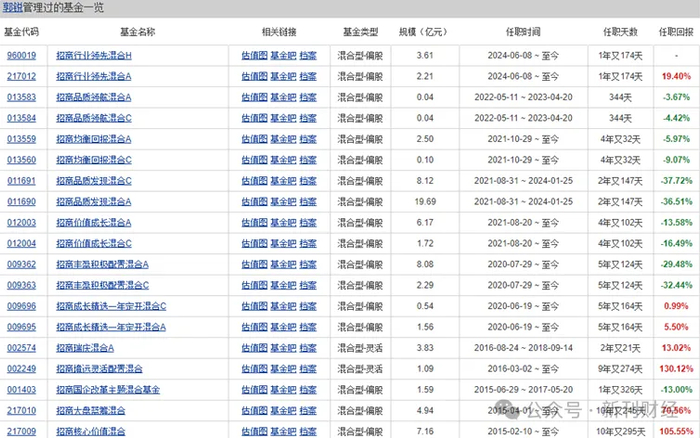Viewport: 700px width, 438px height.
Task: Open 招商品质领航混合C fund name link
Action: [94, 118]
